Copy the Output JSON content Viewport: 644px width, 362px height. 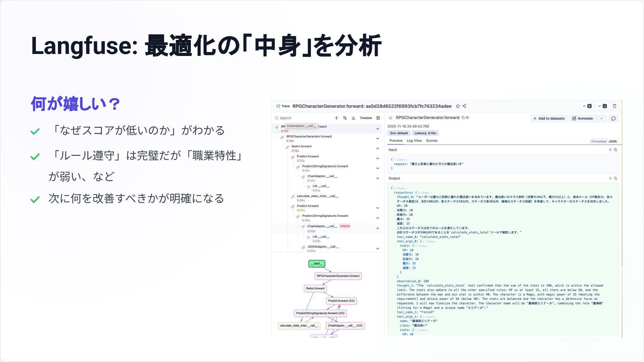(x=615, y=178)
